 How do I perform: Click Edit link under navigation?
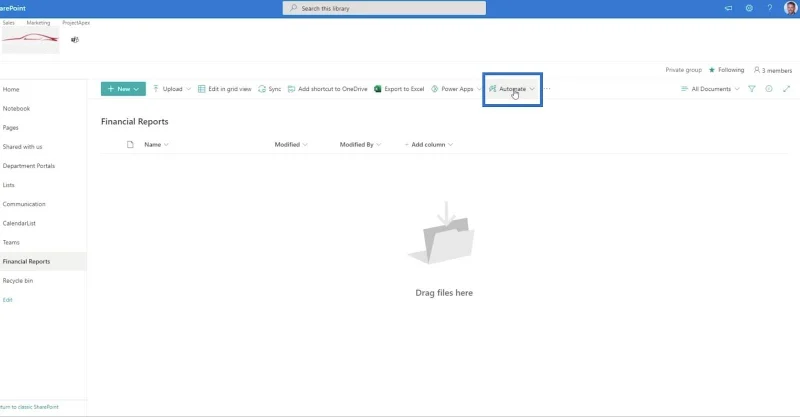point(7,300)
